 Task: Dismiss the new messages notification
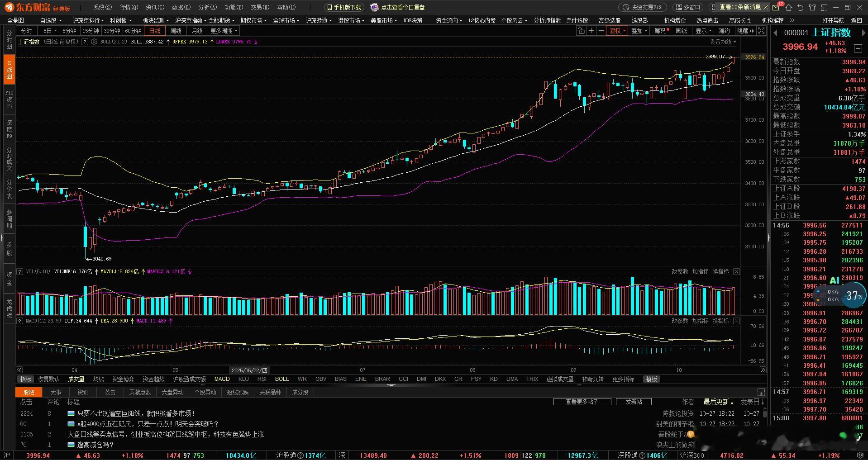coord(766,7)
